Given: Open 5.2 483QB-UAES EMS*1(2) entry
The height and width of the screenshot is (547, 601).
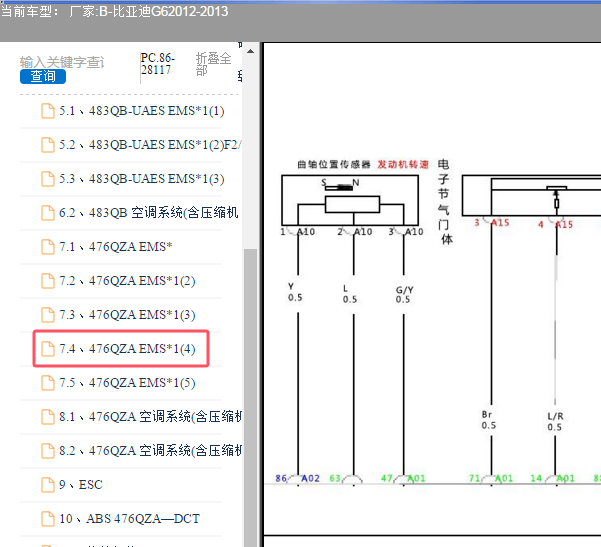Looking at the screenshot, I should [150, 145].
